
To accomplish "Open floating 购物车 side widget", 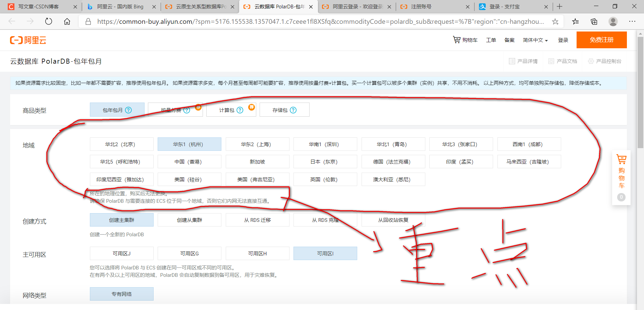I will click(x=621, y=178).
